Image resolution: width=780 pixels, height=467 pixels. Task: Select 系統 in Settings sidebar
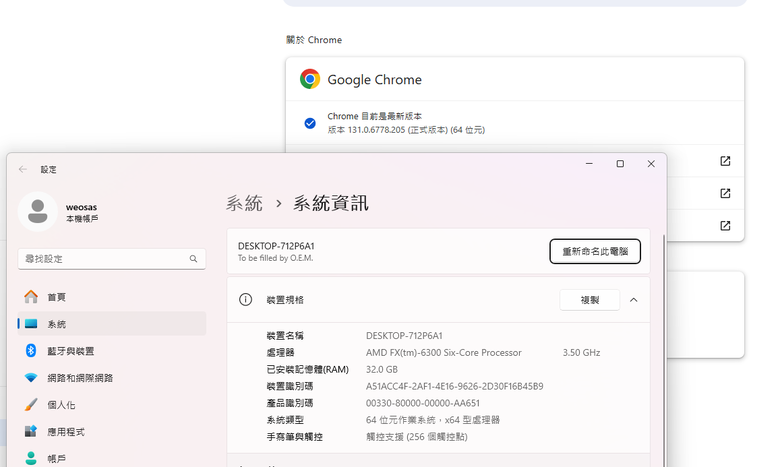pos(111,324)
